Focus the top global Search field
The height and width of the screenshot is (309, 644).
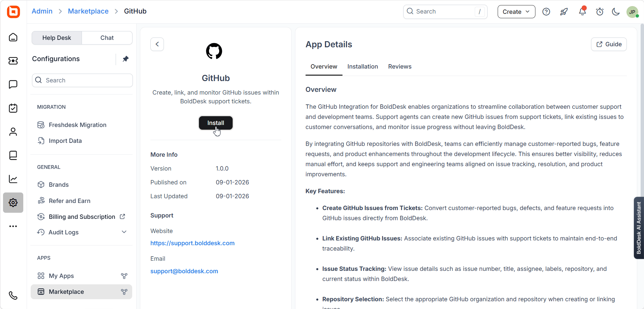point(445,12)
